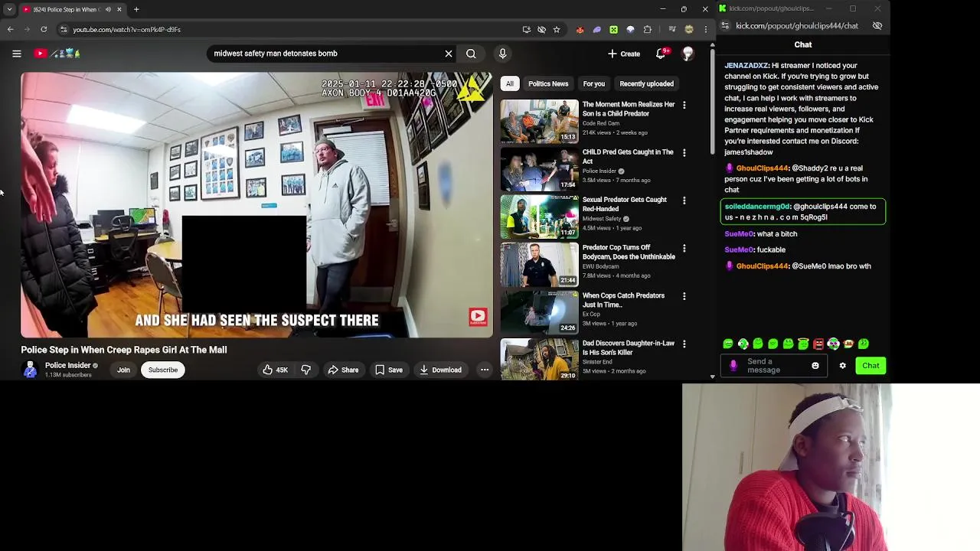This screenshot has height=551, width=980.
Task: Open options for 'The Moment Mom Realizes' video
Action: point(684,105)
